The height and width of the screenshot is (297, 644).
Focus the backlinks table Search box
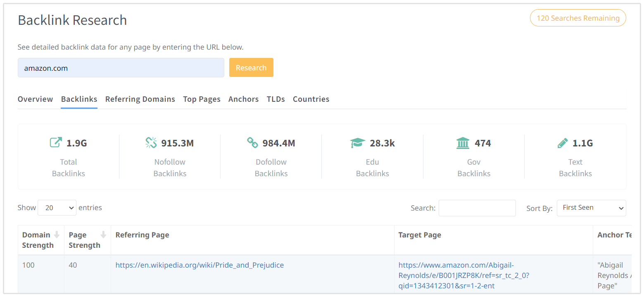click(477, 208)
